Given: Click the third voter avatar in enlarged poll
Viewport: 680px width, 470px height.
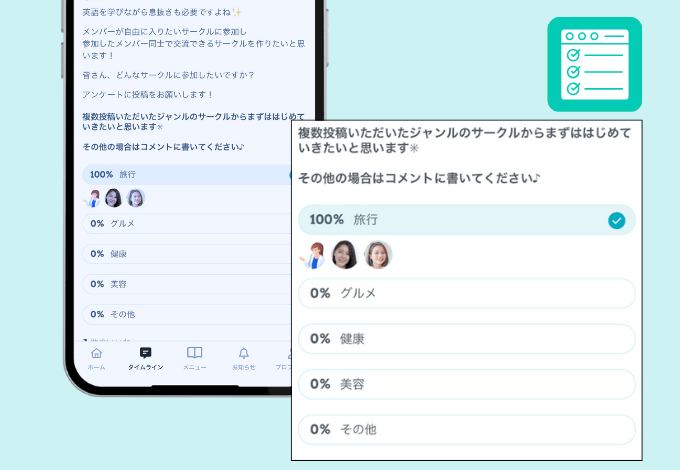Looking at the screenshot, I should point(378,255).
